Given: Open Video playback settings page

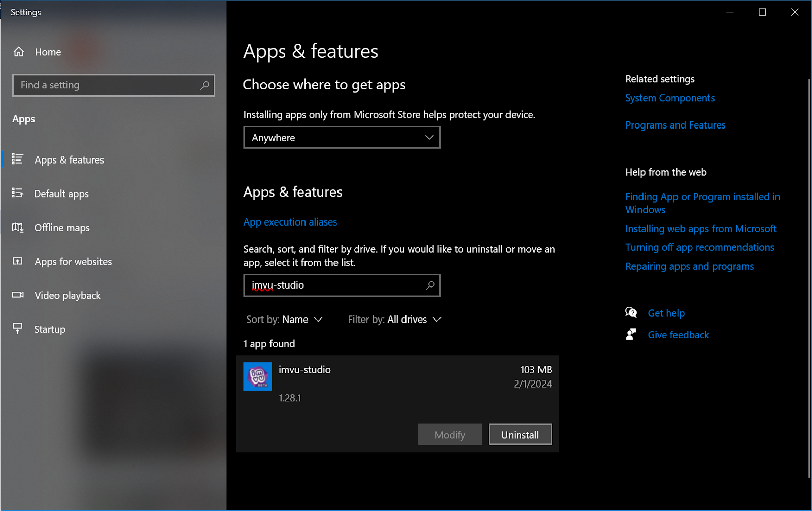Looking at the screenshot, I should tap(114, 295).
